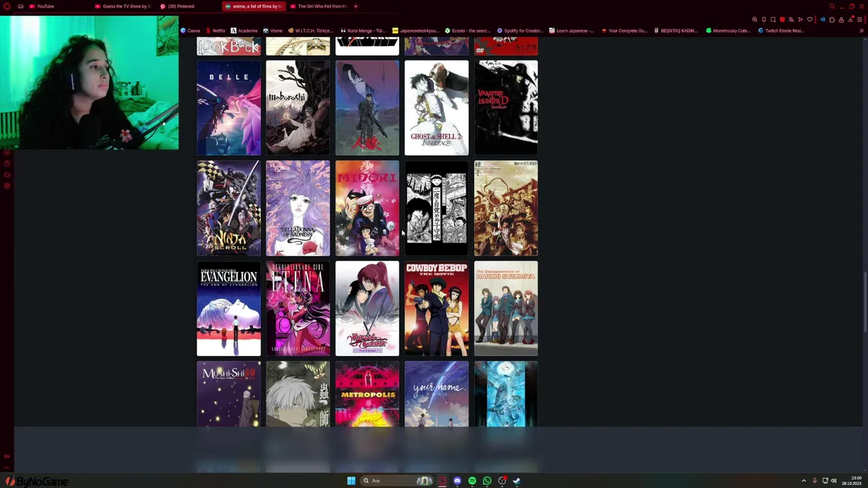The image size is (868, 488).
Task: Open a new tab with plus button
Action: click(355, 6)
